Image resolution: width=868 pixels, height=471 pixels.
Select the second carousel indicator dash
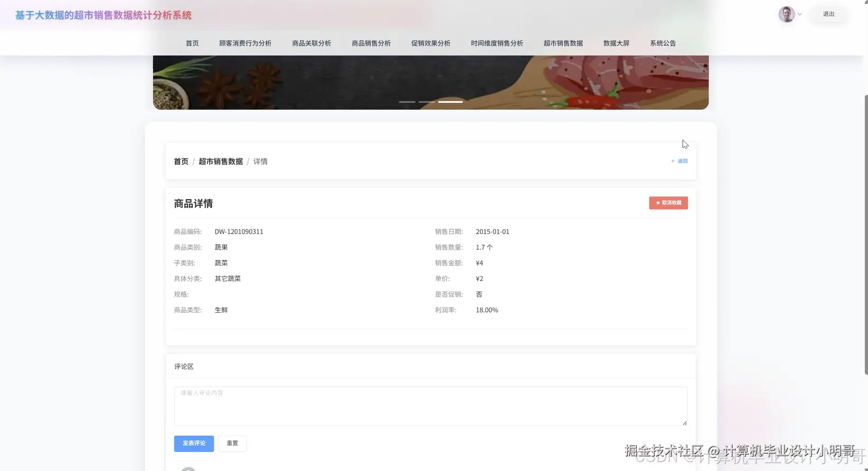click(426, 102)
